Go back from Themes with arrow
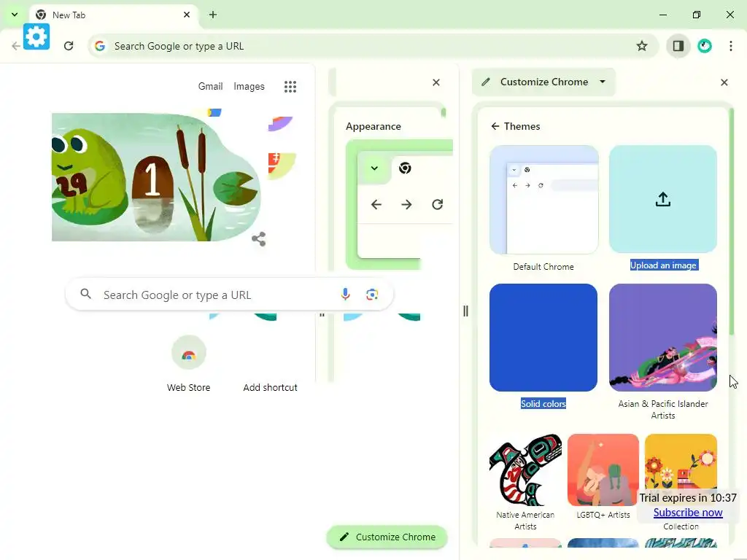The width and height of the screenshot is (747, 560). (495, 126)
